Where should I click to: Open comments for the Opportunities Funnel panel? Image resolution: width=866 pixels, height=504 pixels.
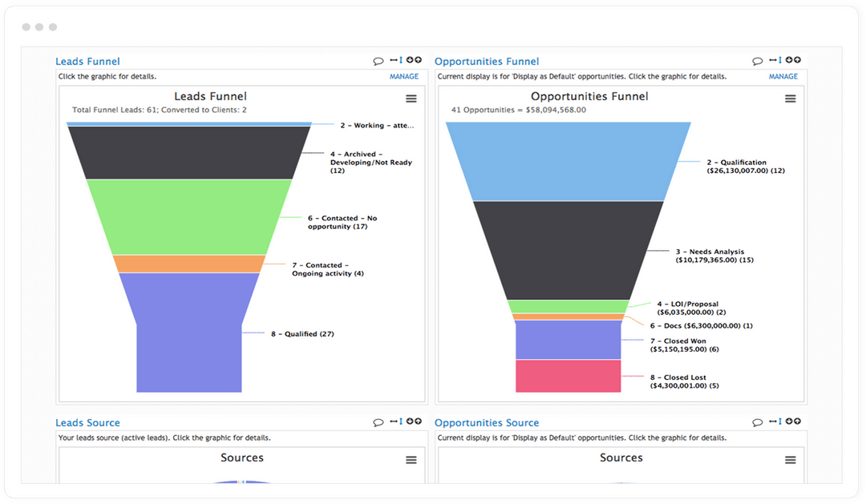coord(758,61)
